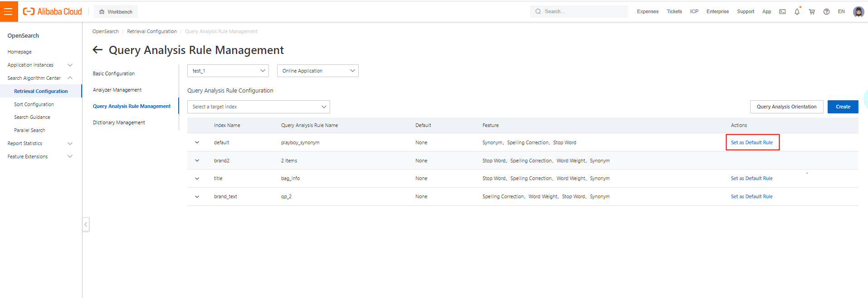This screenshot has height=298, width=868.
Task: Open Sort Configuration in the sidebar
Action: (34, 104)
